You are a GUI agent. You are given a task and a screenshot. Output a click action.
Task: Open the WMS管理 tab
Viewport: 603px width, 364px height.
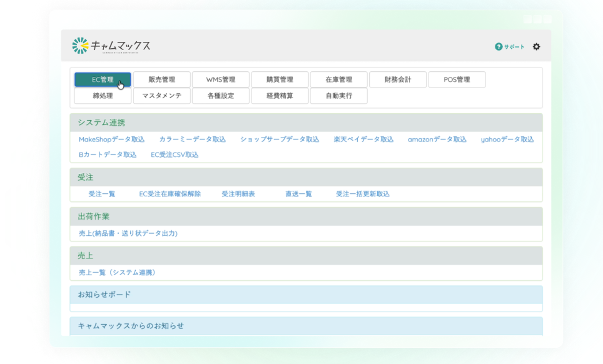(221, 79)
